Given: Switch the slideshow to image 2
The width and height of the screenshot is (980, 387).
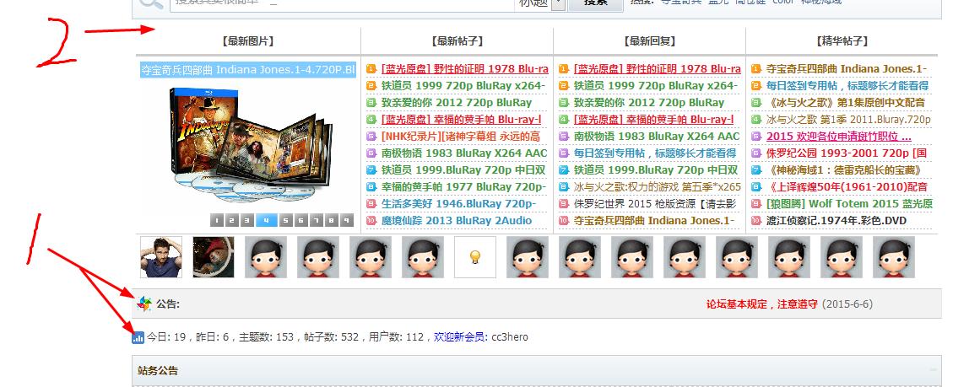Looking at the screenshot, I should [x=232, y=220].
